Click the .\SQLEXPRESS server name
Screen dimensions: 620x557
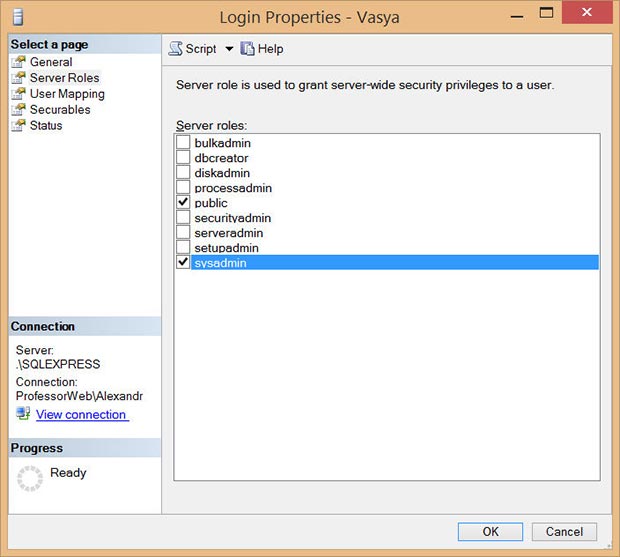pos(58,364)
